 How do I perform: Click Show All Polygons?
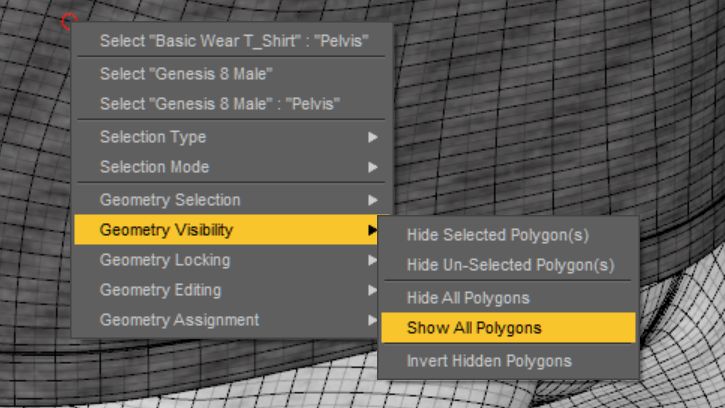(x=508, y=328)
